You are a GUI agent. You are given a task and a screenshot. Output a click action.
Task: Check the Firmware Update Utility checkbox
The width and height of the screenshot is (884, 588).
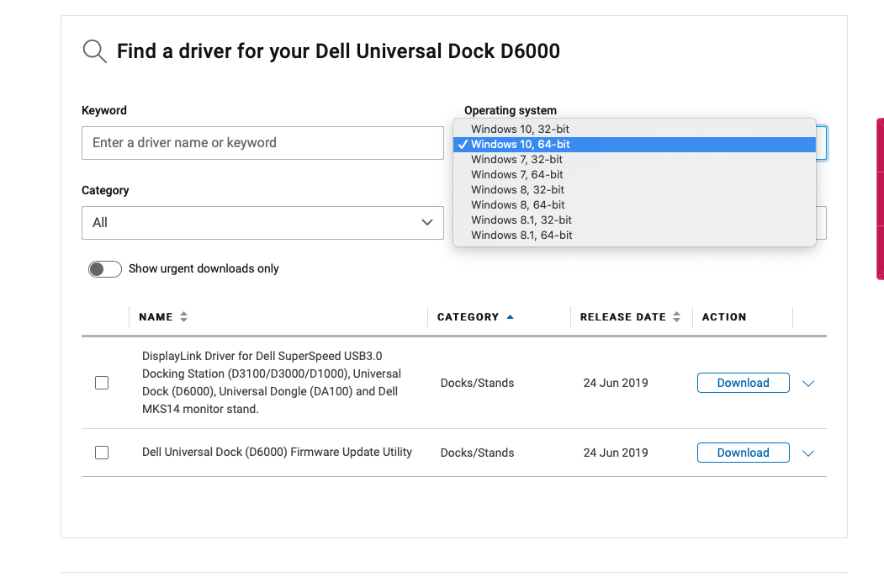102,453
